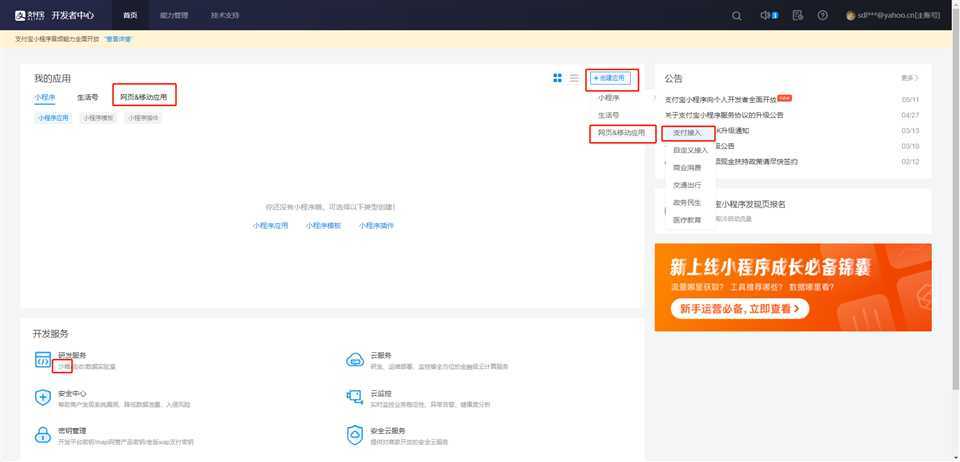The width and height of the screenshot is (960, 462).
Task: Click the 03/13 announcement date row
Action: coord(910,131)
